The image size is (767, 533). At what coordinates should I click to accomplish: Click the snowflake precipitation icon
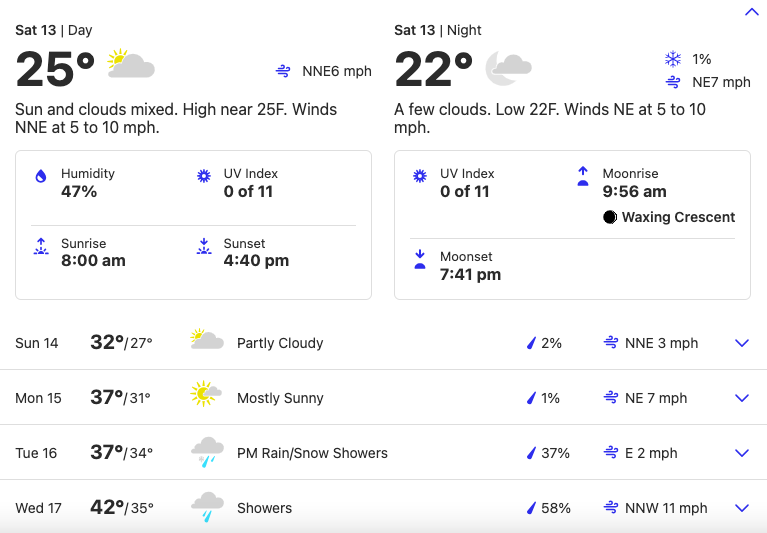point(673,59)
